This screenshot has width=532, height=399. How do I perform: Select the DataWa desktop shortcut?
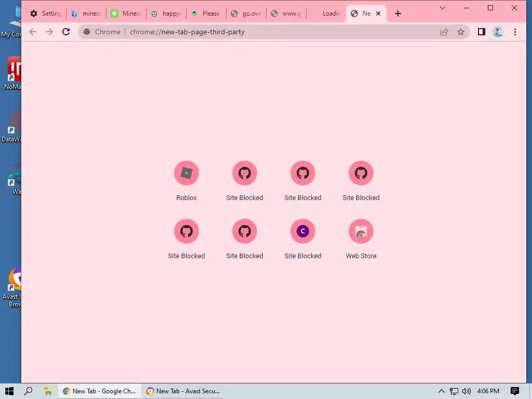coord(11,126)
